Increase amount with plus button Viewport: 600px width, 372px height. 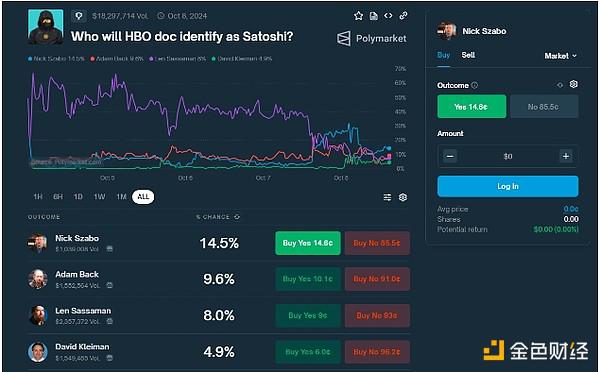566,156
